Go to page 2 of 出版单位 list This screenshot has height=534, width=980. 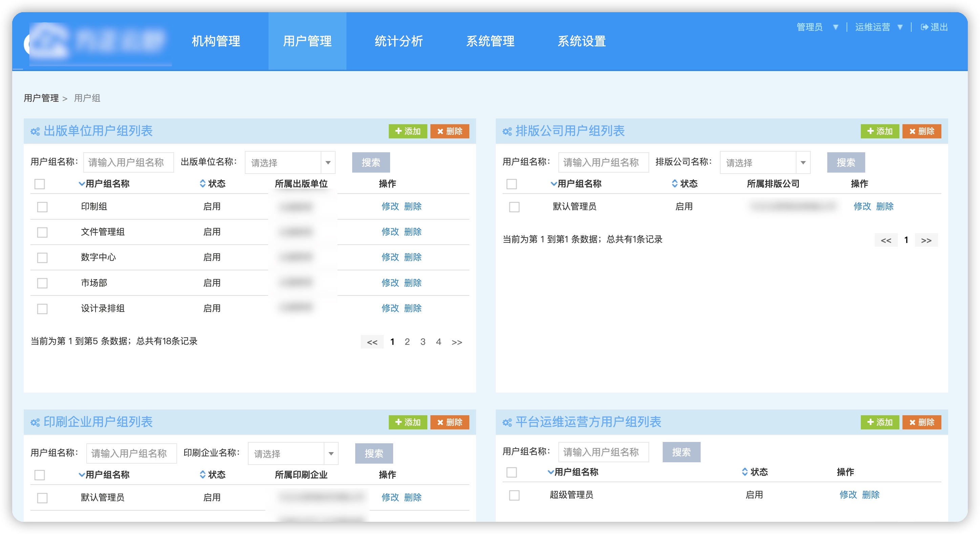coord(407,342)
